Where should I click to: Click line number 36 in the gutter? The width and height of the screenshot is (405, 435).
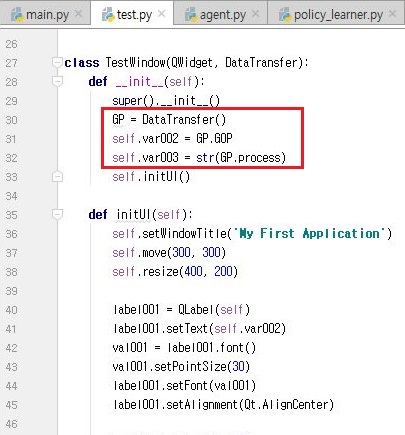click(11, 234)
